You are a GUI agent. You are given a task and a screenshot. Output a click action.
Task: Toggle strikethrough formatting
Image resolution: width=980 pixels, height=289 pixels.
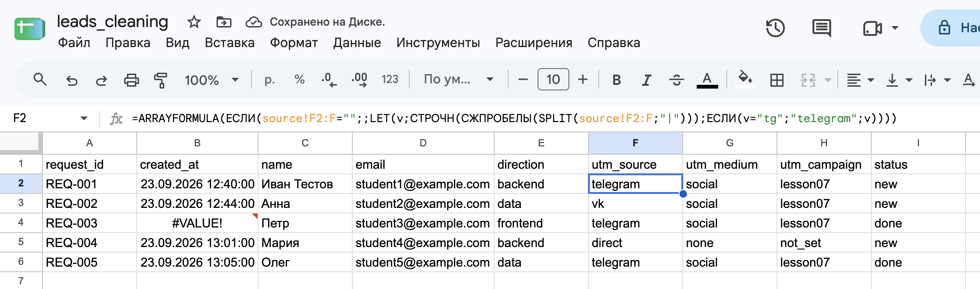tap(676, 80)
